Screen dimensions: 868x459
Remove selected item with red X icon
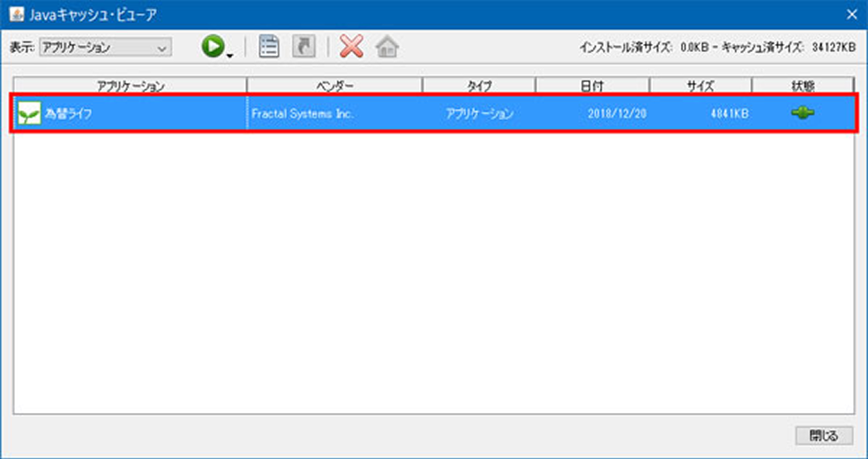coord(351,47)
